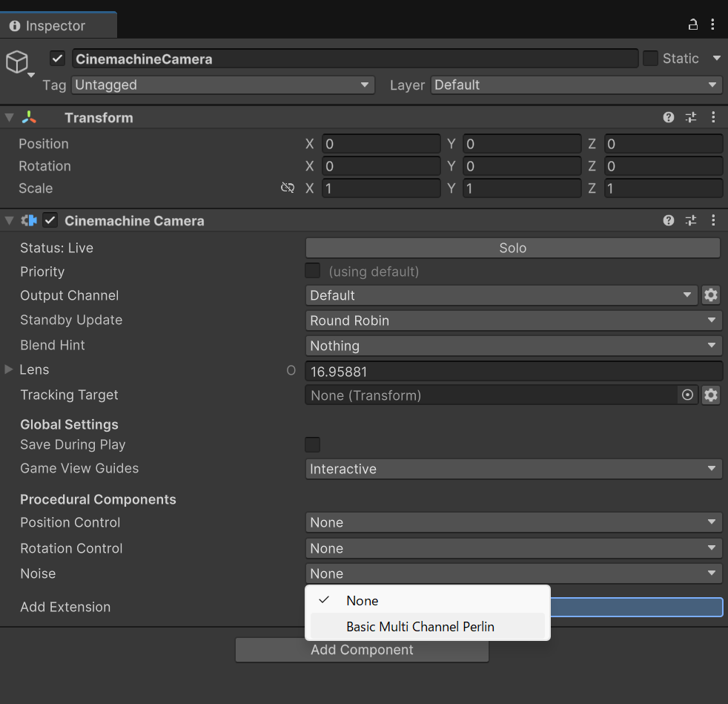Screen dimensions: 728x704
Task: Click the Rotation Z input field
Action: coord(664,166)
